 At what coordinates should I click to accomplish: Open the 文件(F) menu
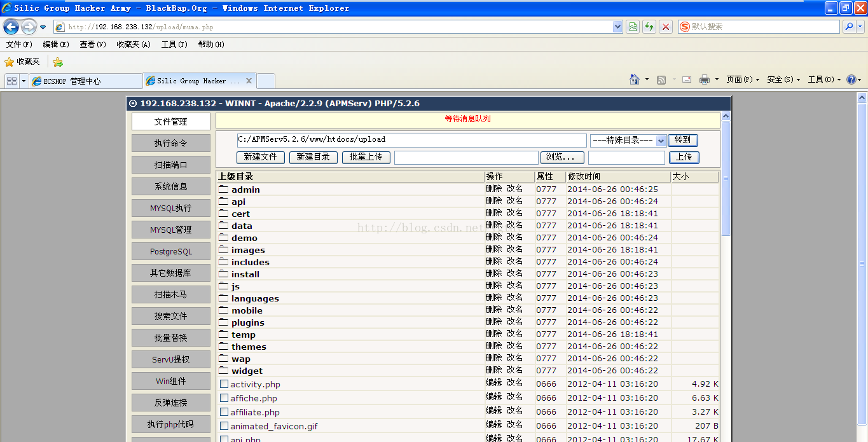click(19, 45)
